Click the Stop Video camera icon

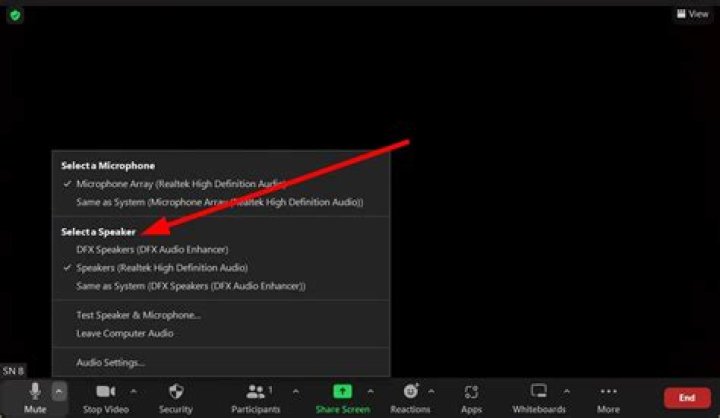click(106, 391)
